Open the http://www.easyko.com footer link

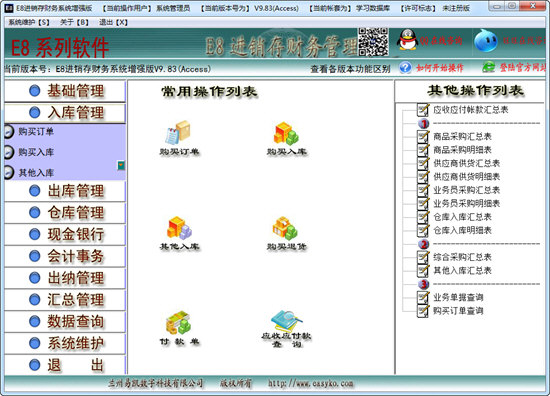coord(311,383)
